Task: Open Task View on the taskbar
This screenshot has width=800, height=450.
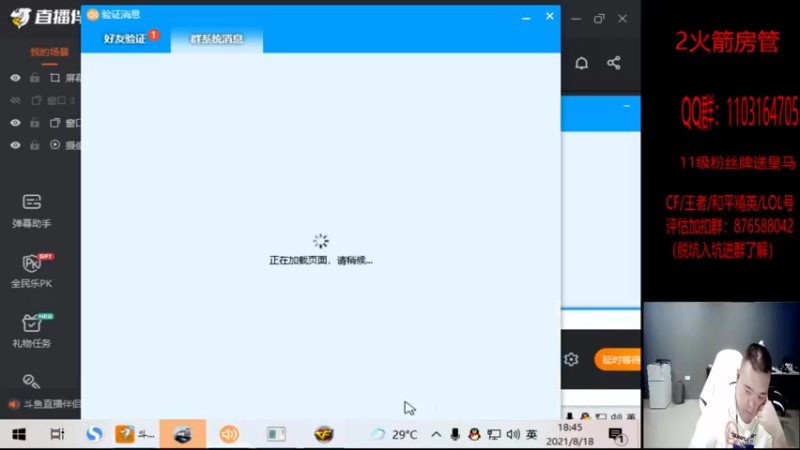Action: pos(57,434)
